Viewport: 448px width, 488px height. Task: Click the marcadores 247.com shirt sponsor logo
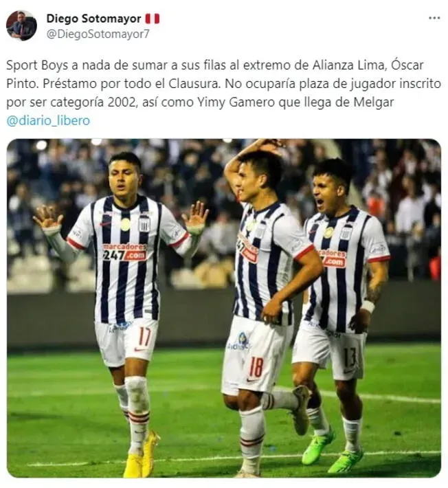point(124,252)
